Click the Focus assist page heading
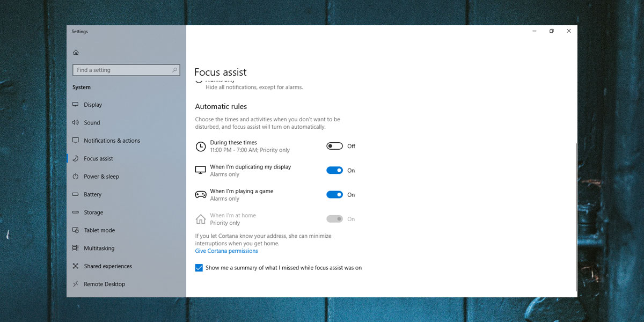 (221, 72)
